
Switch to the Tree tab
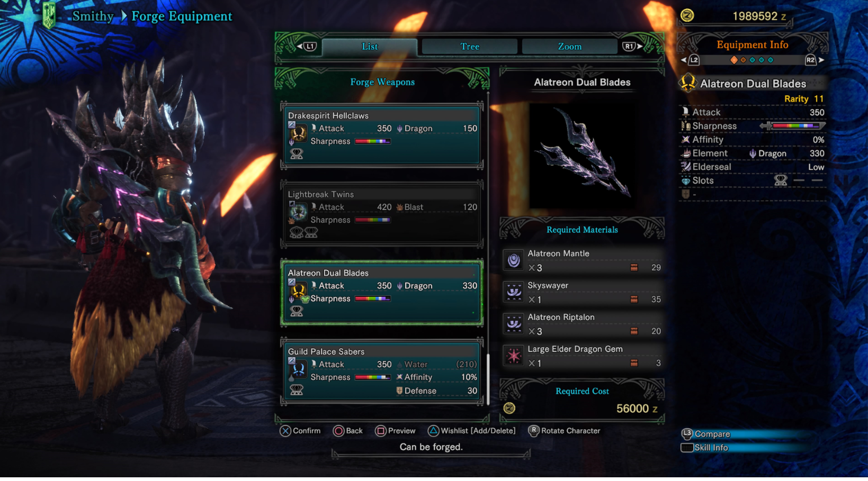[x=469, y=47]
